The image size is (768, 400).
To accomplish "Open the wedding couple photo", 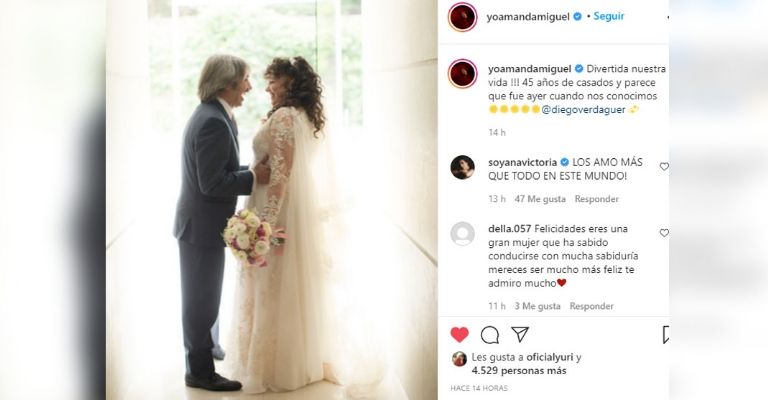I will click(x=271, y=200).
